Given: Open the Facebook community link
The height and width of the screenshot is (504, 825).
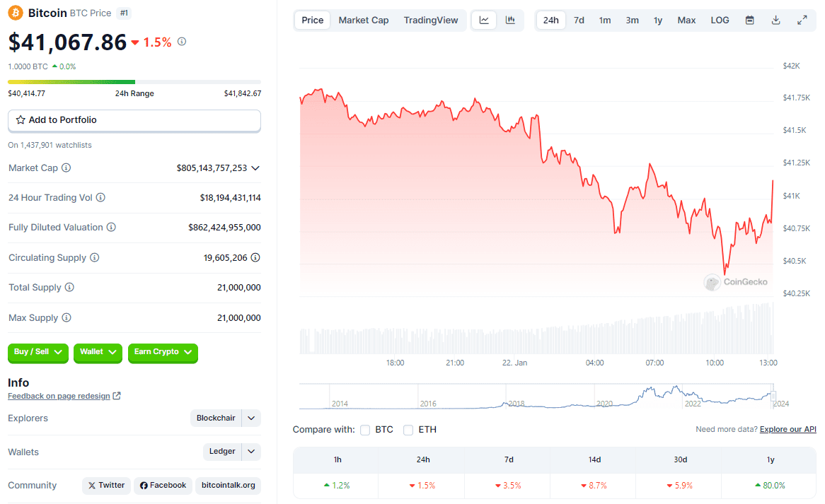Looking at the screenshot, I should [163, 485].
